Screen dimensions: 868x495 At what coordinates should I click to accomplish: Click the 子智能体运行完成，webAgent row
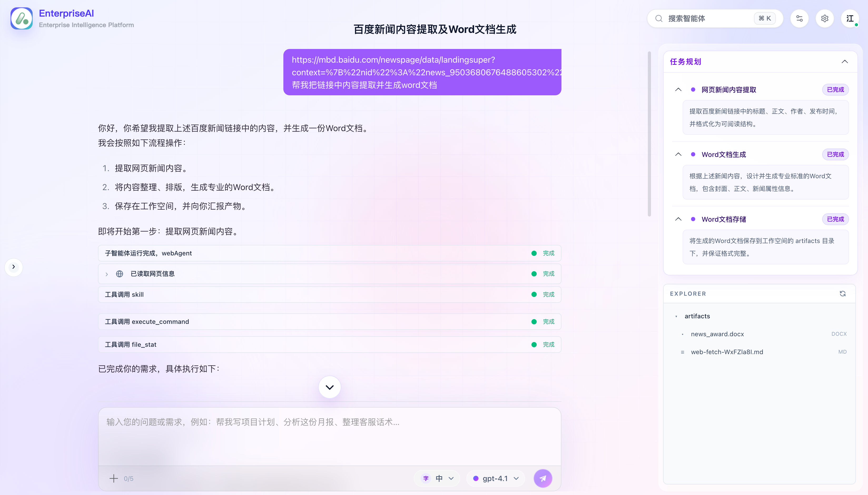click(x=329, y=253)
